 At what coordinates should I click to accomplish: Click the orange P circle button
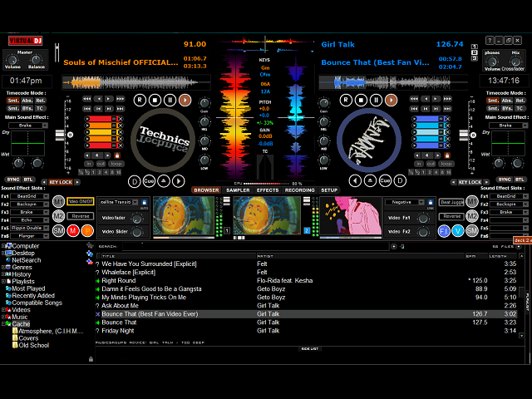87,231
